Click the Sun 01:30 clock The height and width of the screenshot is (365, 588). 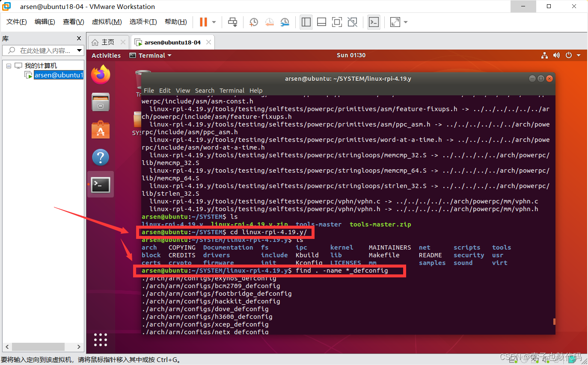351,55
